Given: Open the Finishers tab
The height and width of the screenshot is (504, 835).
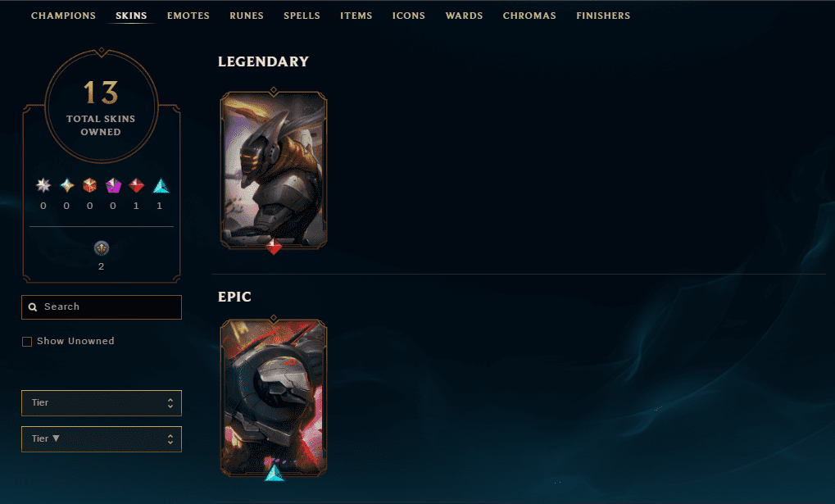Looking at the screenshot, I should click(603, 16).
